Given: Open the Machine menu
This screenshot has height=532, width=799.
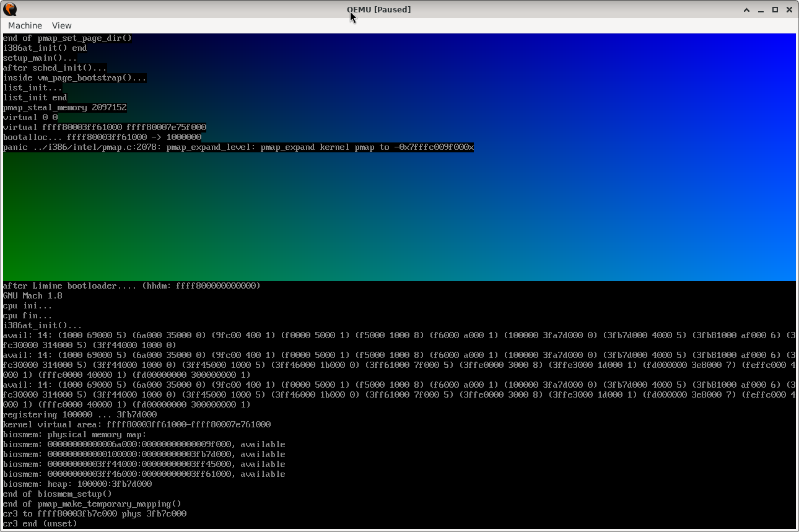Looking at the screenshot, I should (x=25, y=25).
